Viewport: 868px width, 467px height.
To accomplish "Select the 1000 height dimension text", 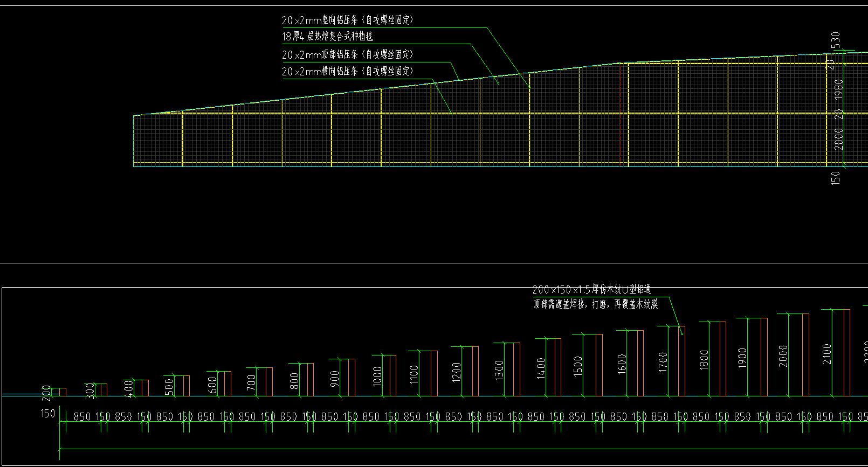I will (377, 377).
